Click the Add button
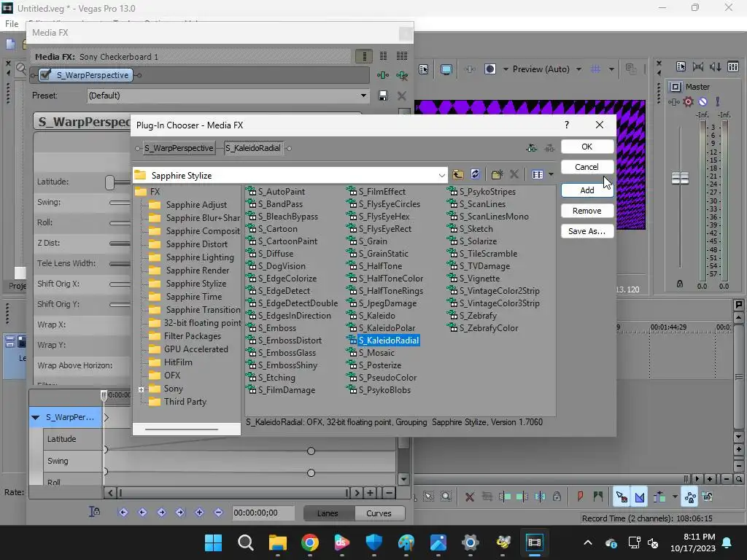The image size is (747, 560). point(587,190)
